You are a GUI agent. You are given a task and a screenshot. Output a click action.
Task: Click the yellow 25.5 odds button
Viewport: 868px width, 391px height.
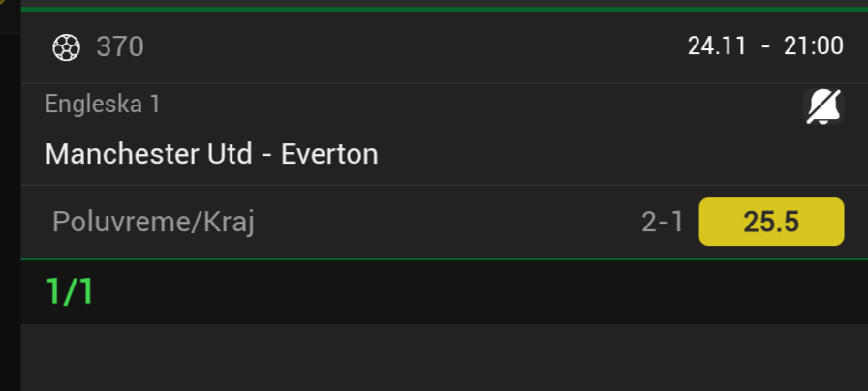pos(770,222)
